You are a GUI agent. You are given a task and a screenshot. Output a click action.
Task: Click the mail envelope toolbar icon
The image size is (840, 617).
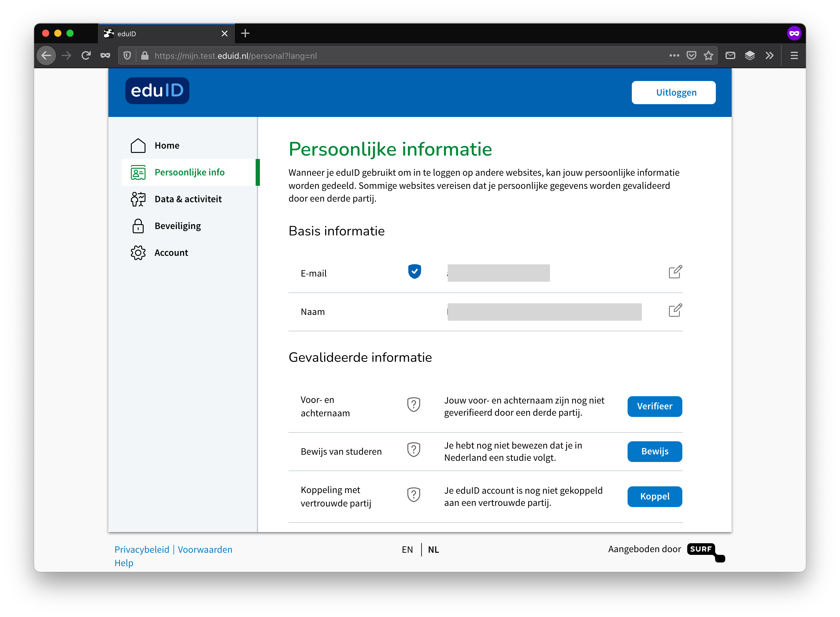click(730, 56)
